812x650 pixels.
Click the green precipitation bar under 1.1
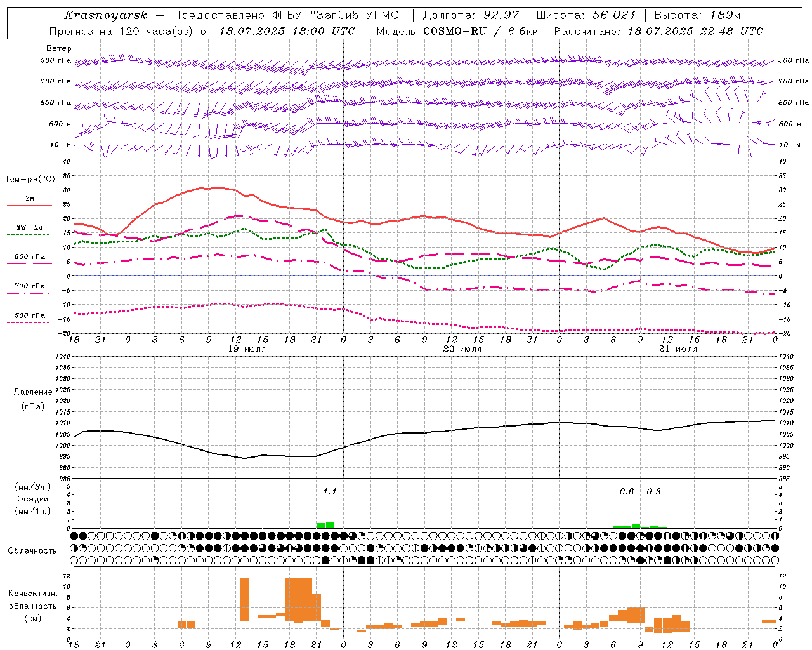[x=325, y=525]
